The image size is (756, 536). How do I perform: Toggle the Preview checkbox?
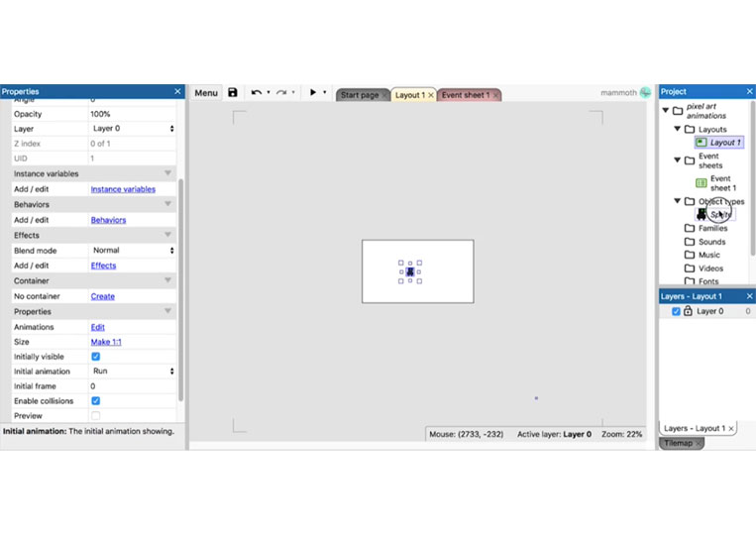click(95, 415)
